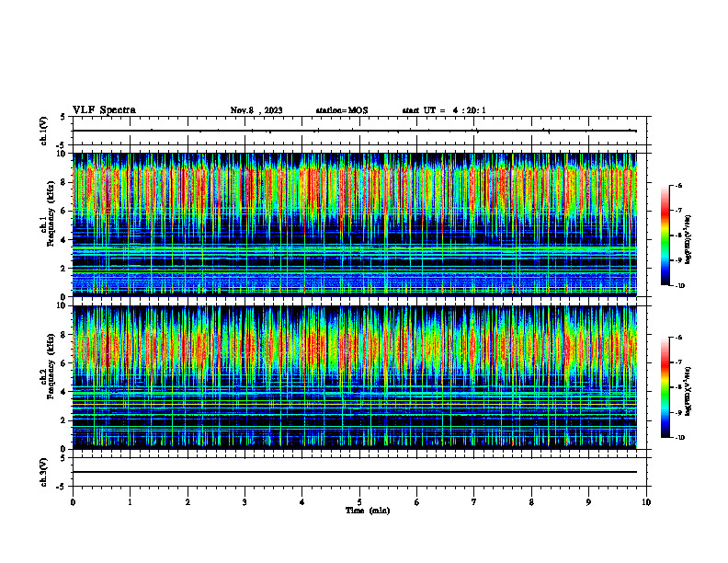
Task: Click the "5" volt tick on ch.3(V) axis
Action: click(63, 458)
